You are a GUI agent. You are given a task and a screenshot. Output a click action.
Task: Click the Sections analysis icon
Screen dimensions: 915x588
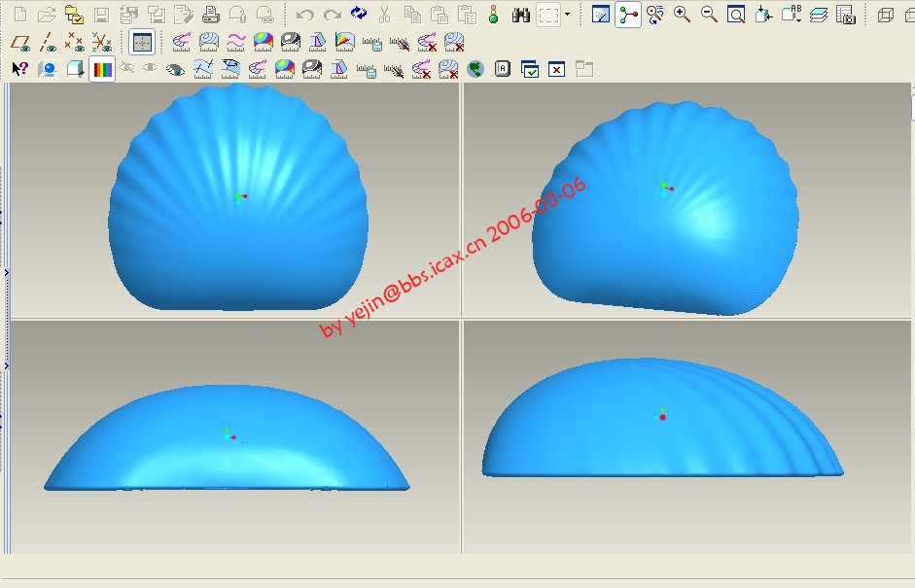[x=208, y=42]
